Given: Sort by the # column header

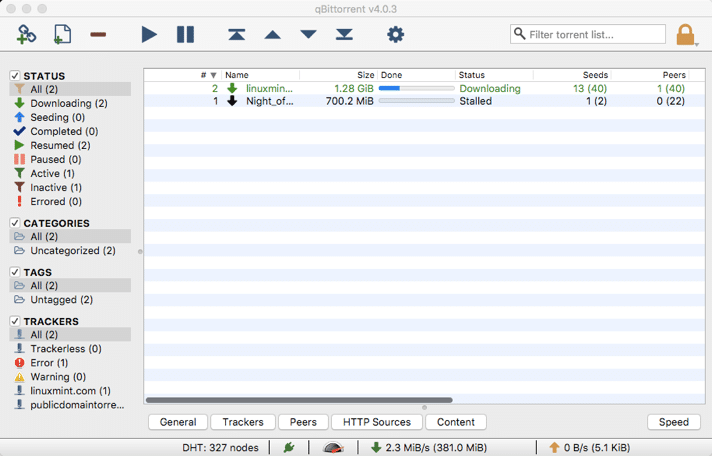Looking at the screenshot, I should tap(183, 75).
